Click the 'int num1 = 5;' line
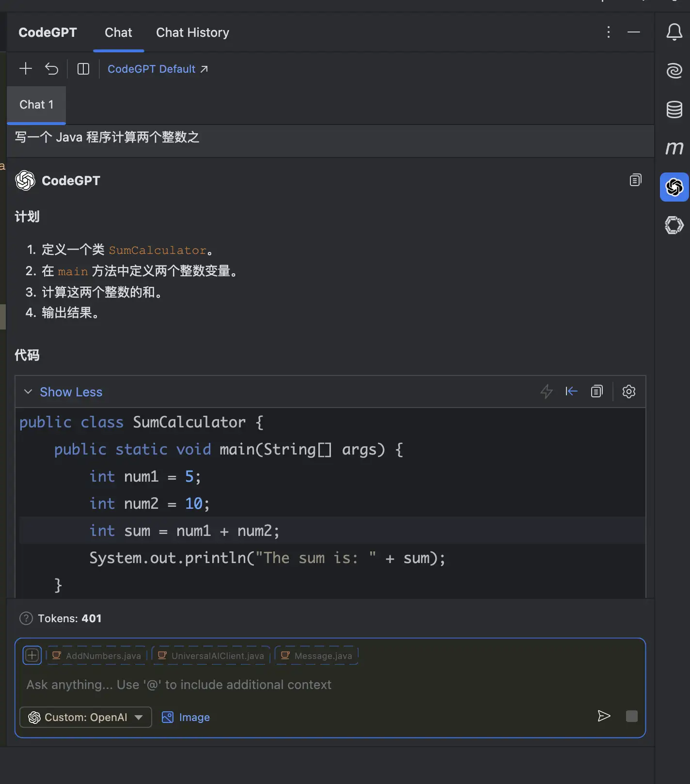690x784 pixels. (x=145, y=476)
